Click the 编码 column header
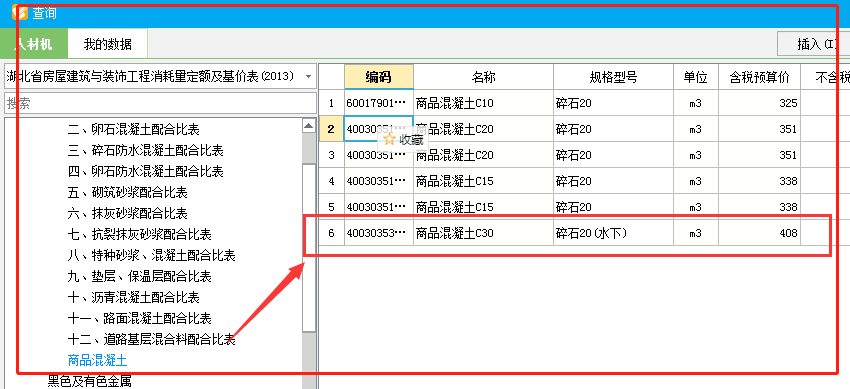Screen dimensions: 850x389 pos(378,77)
